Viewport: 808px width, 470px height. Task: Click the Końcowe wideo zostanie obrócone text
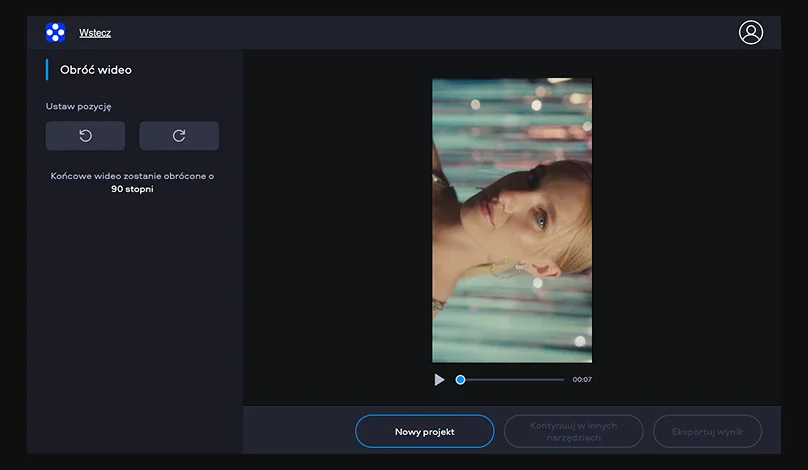pyautogui.click(x=132, y=176)
